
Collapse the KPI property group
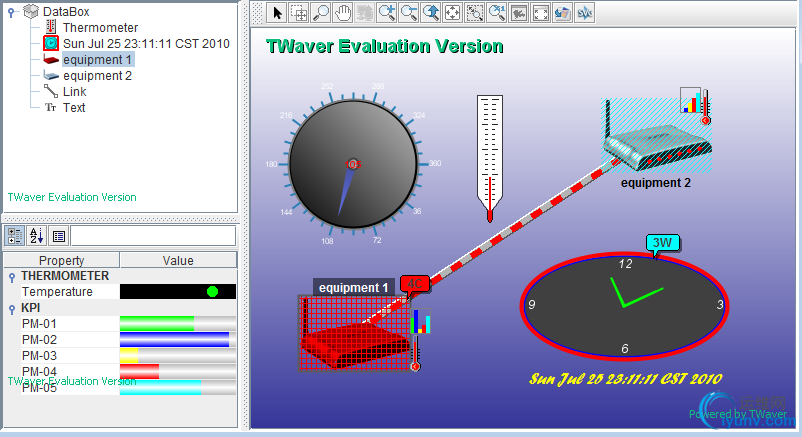coord(12,309)
